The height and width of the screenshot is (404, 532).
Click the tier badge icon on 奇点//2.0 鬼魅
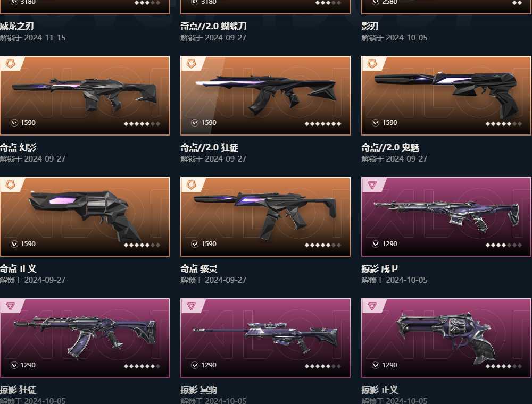372,64
